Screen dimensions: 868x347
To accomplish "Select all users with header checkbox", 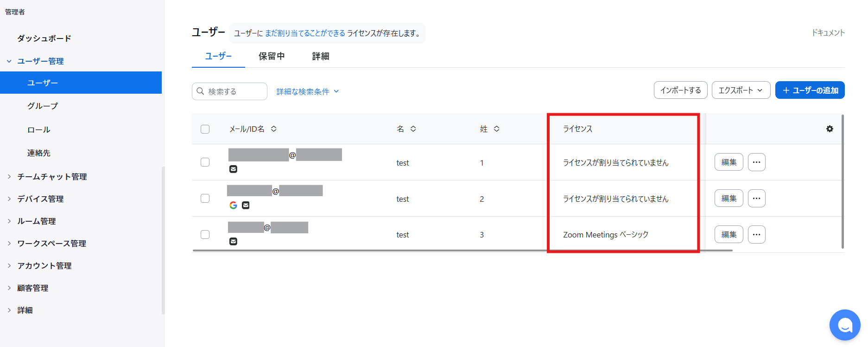I will pos(205,129).
